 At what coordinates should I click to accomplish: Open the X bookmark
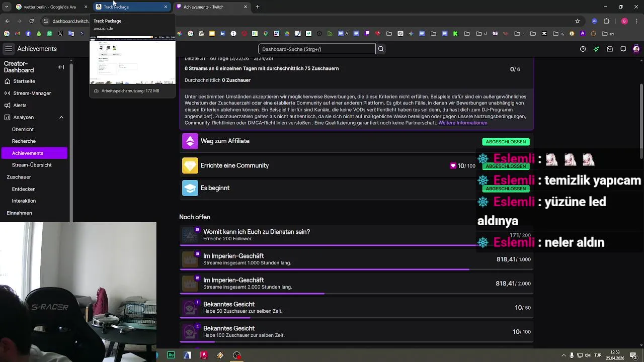[60, 34]
